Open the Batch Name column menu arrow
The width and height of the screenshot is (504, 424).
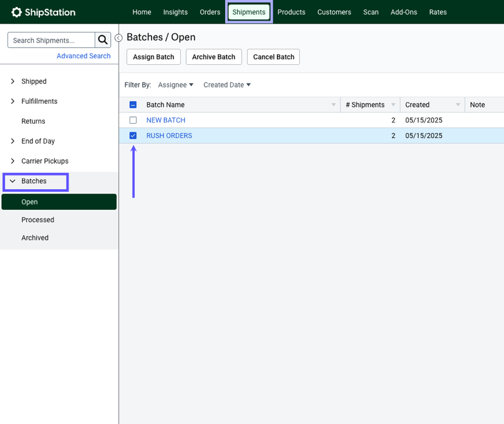[x=334, y=104]
